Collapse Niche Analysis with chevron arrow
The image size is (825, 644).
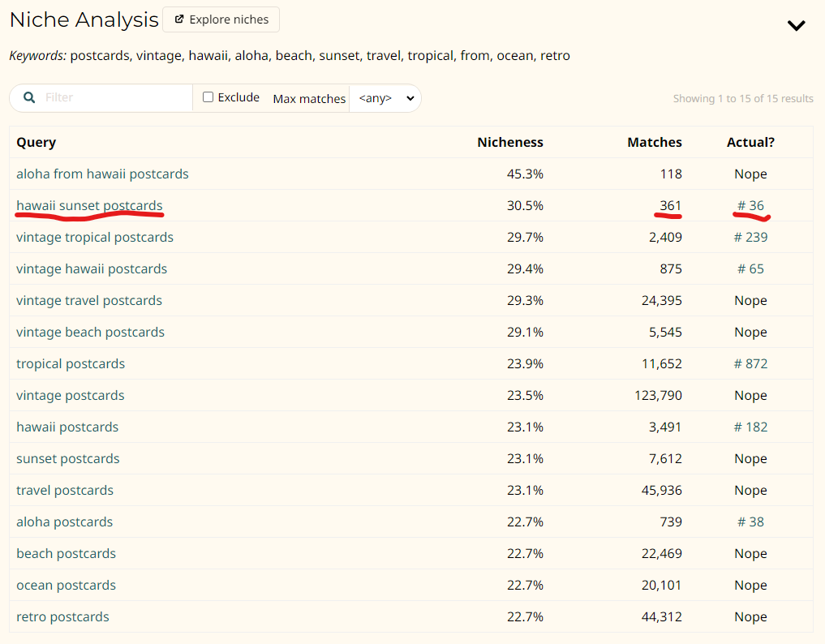coord(796,24)
